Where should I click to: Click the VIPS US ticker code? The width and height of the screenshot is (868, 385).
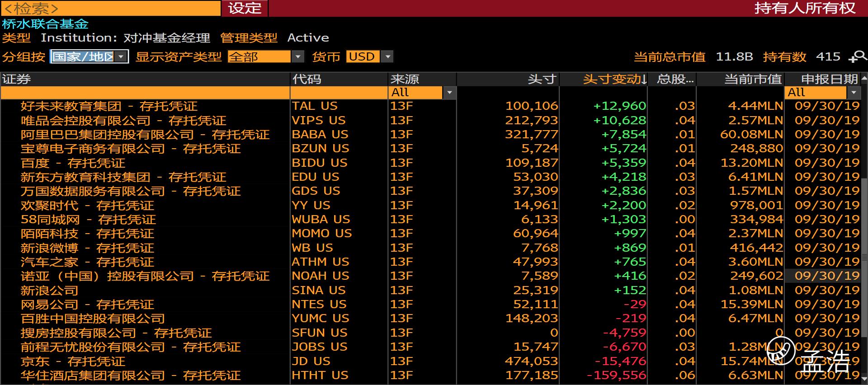(319, 120)
